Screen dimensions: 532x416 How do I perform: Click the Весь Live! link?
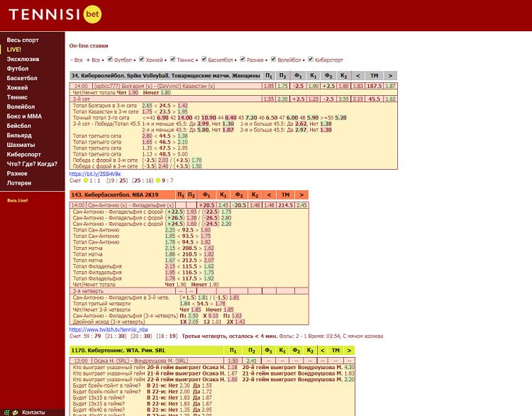pos(18,200)
